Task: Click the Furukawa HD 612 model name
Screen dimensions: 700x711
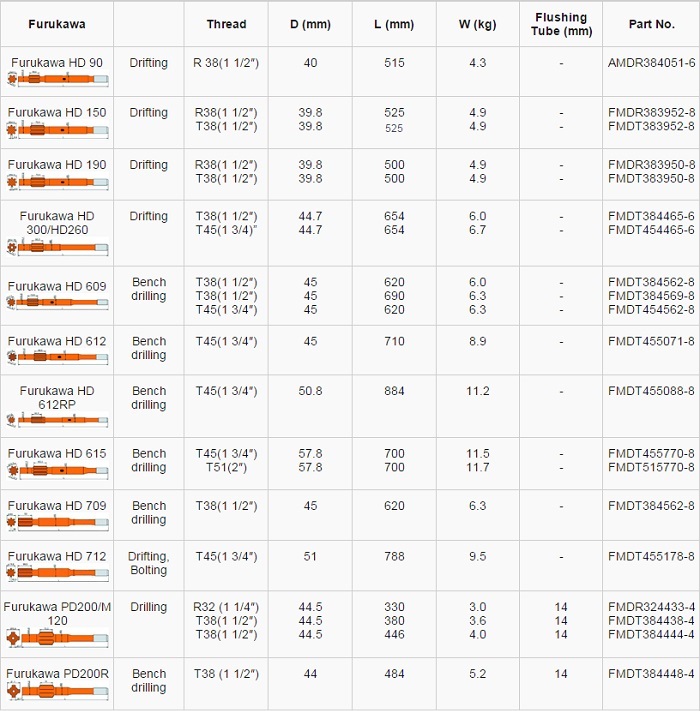Action: click(57, 341)
